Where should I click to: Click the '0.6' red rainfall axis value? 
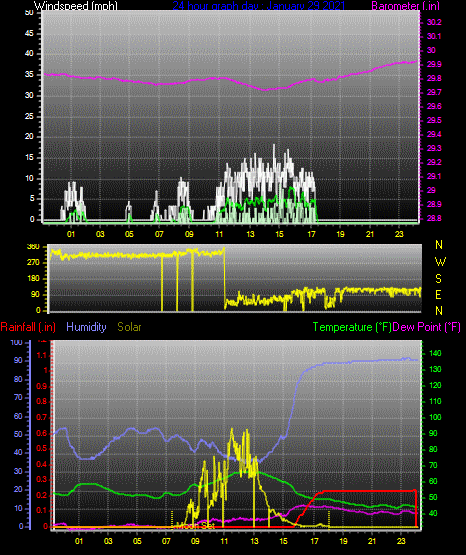pyautogui.click(x=42, y=433)
